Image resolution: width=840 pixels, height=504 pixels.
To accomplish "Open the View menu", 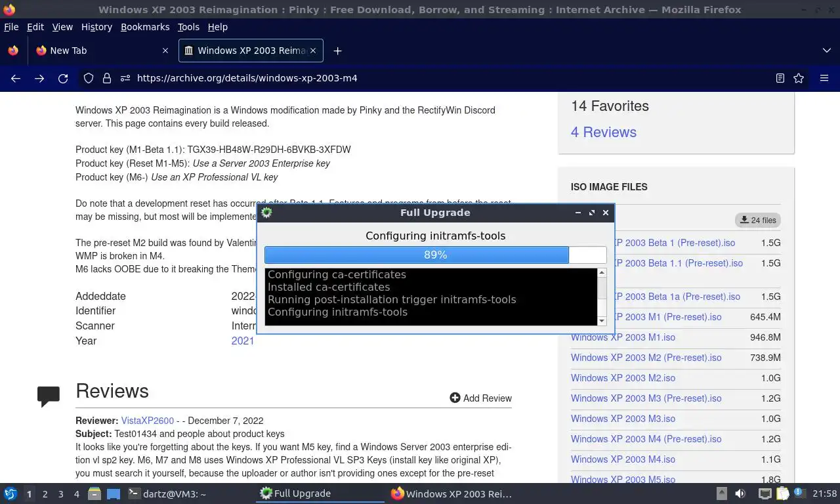I will coord(62,27).
